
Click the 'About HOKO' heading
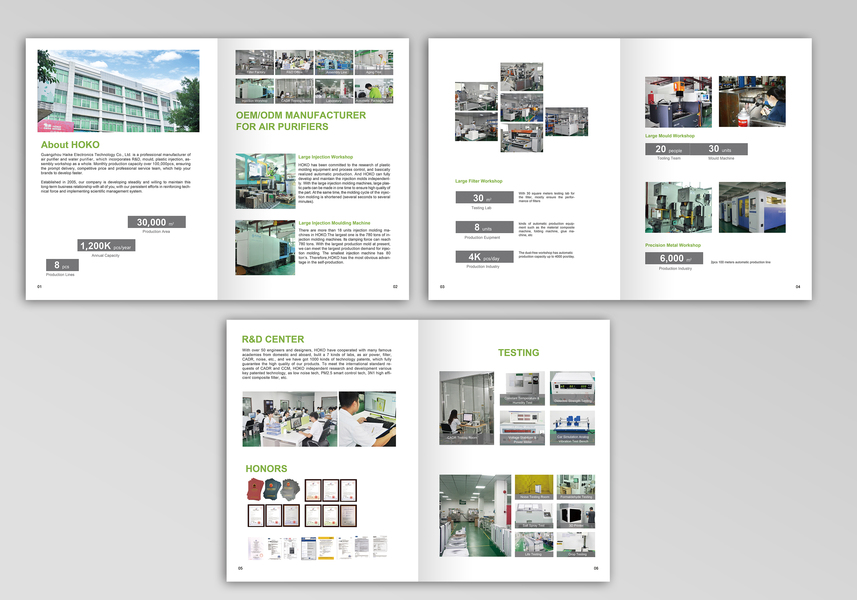pyautogui.click(x=70, y=145)
